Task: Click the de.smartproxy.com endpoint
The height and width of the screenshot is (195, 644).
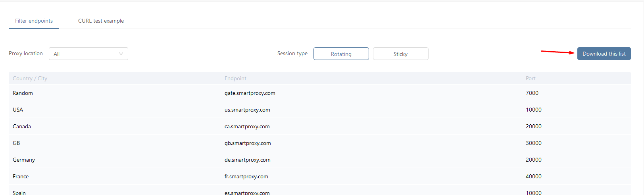Action: (248, 160)
